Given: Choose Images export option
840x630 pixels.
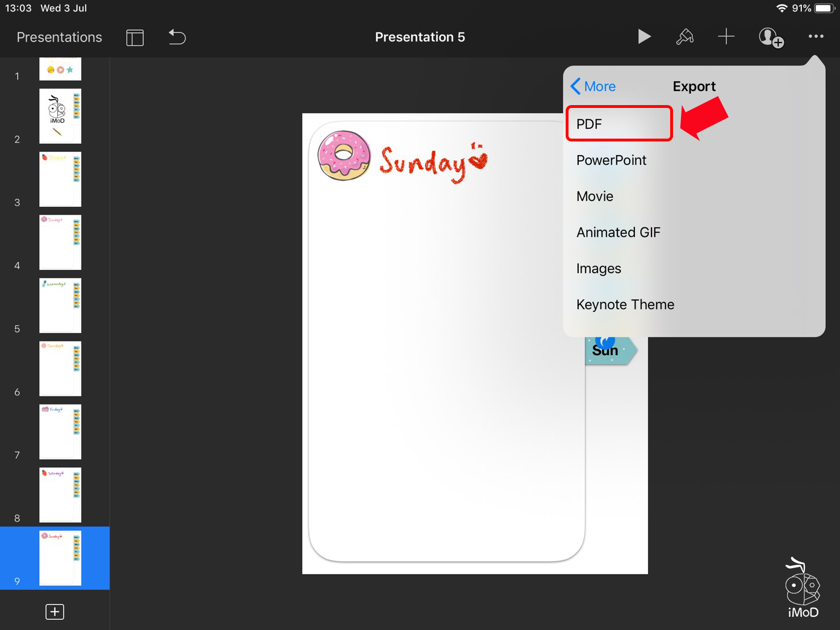Looking at the screenshot, I should [599, 269].
